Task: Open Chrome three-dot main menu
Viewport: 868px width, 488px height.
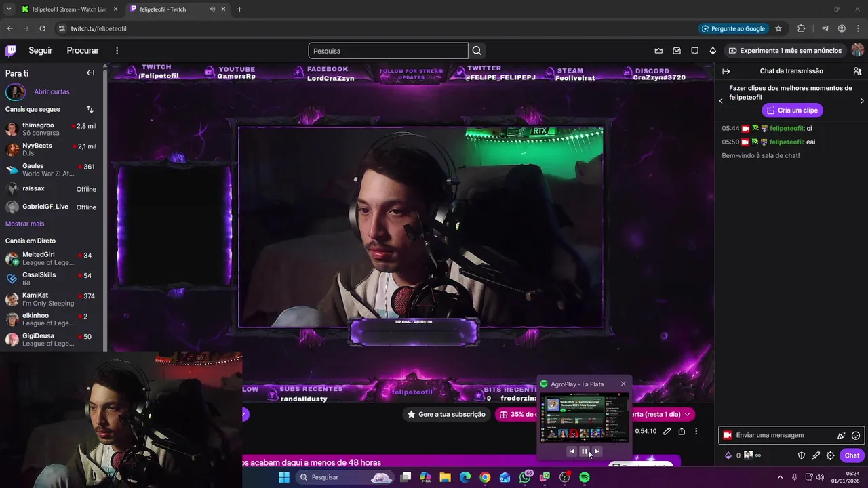Action: [858, 28]
